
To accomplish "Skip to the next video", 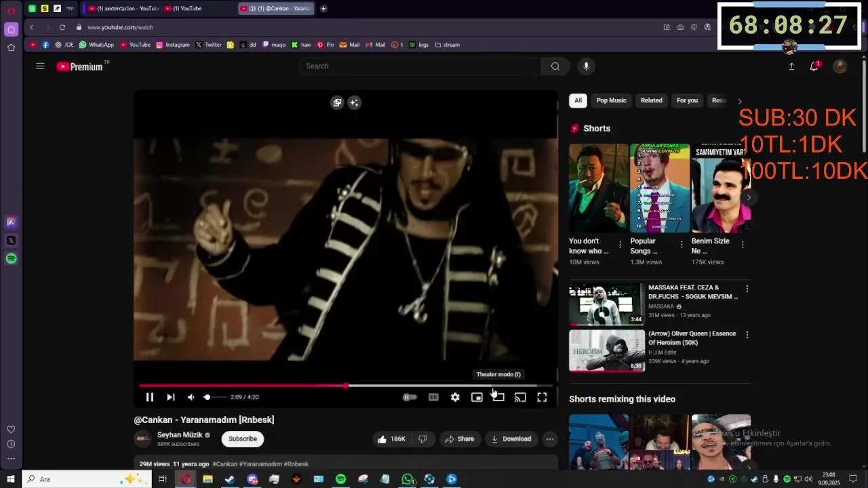I will click(171, 397).
